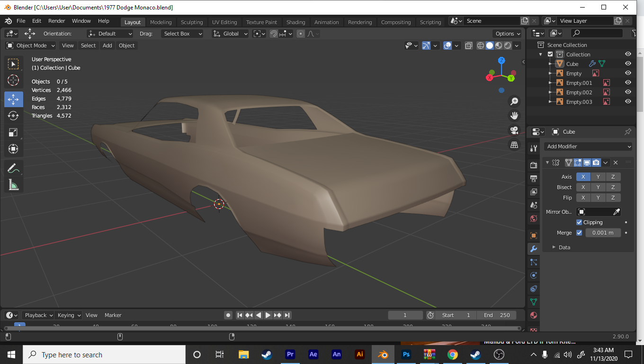Switch to orthographic view with the grid icon

[514, 145]
